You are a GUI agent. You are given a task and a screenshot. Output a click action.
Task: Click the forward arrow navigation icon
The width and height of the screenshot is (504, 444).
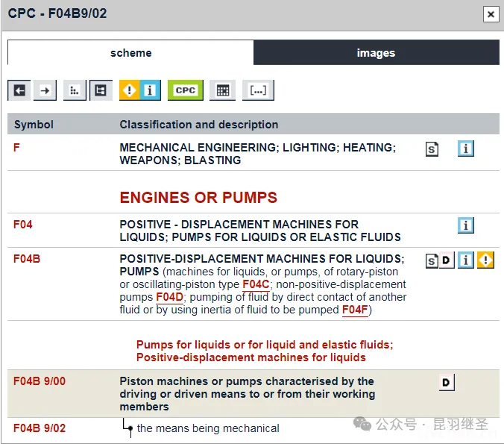tap(45, 90)
